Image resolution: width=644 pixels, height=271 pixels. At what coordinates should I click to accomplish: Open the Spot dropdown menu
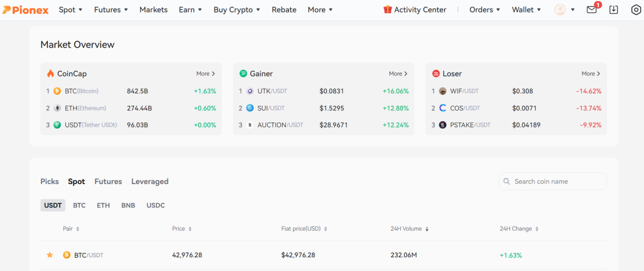pyautogui.click(x=70, y=10)
